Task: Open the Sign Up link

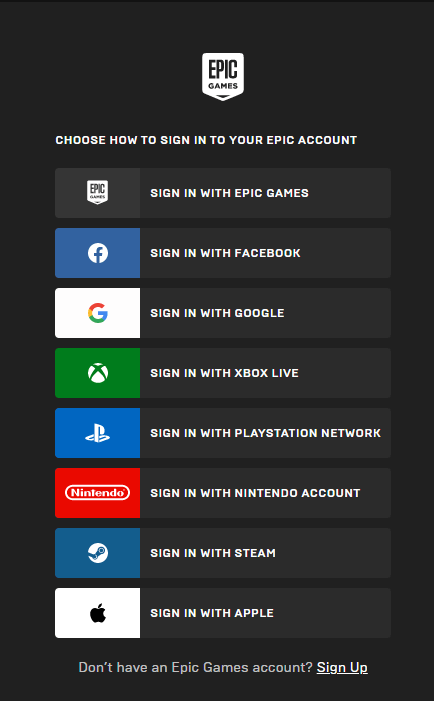Action: coord(342,667)
